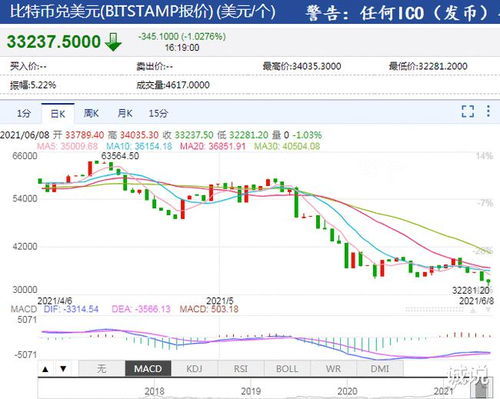Screen dimensions: 500x399
Task: Switch to the 1分 chart tab
Action: [x=24, y=114]
